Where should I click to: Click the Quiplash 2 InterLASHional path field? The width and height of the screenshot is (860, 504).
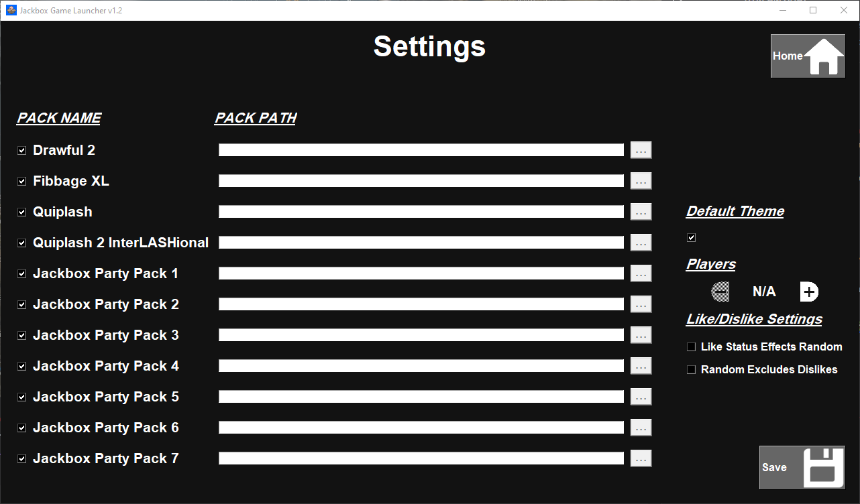[421, 242]
